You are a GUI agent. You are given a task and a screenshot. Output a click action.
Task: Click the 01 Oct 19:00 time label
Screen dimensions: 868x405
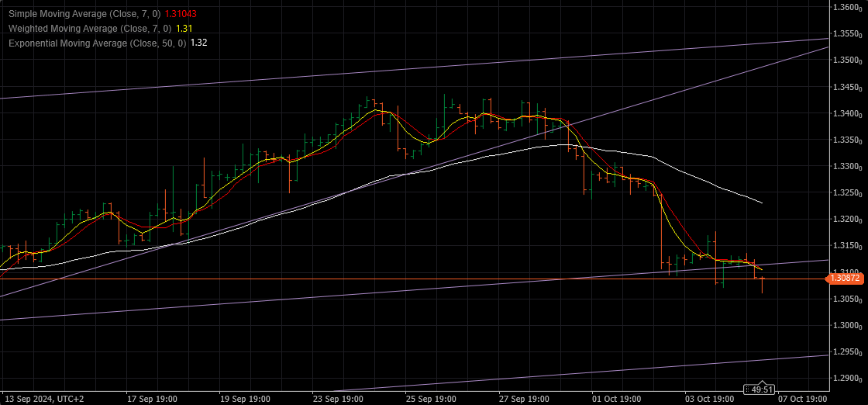pos(617,399)
